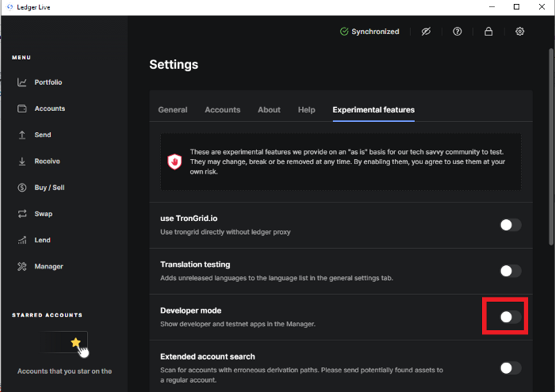
Task: Minimize the Ledger Live window
Action: point(492,6)
